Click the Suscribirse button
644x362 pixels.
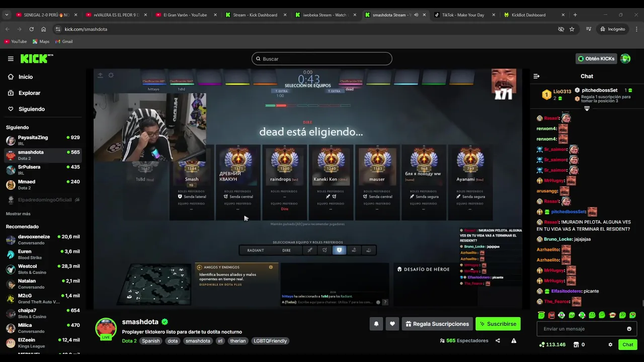498,324
